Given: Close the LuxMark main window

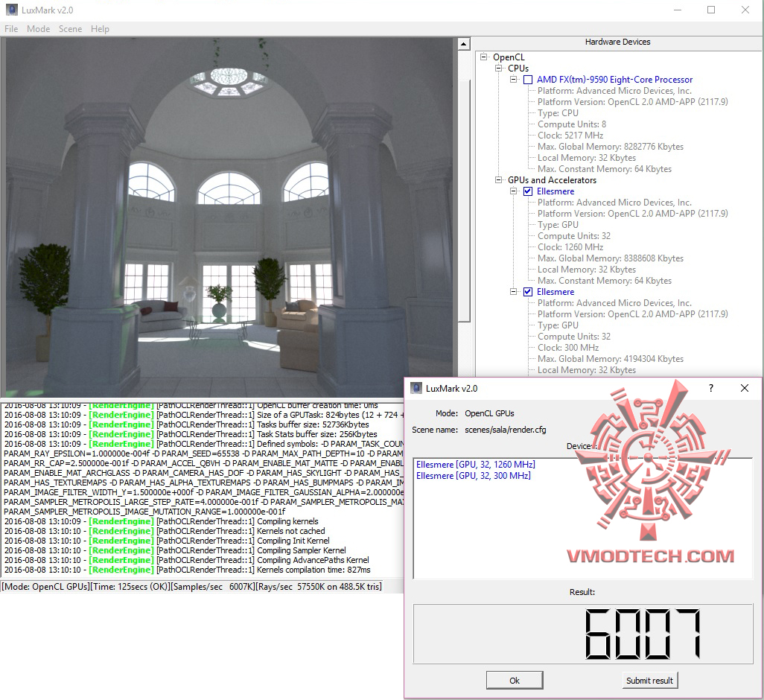Looking at the screenshot, I should point(745,10).
